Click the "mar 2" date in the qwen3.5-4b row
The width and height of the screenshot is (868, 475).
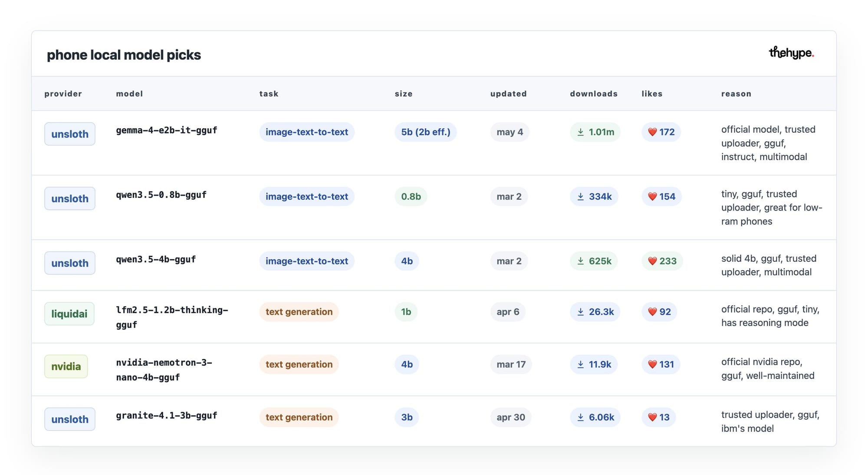coord(509,261)
